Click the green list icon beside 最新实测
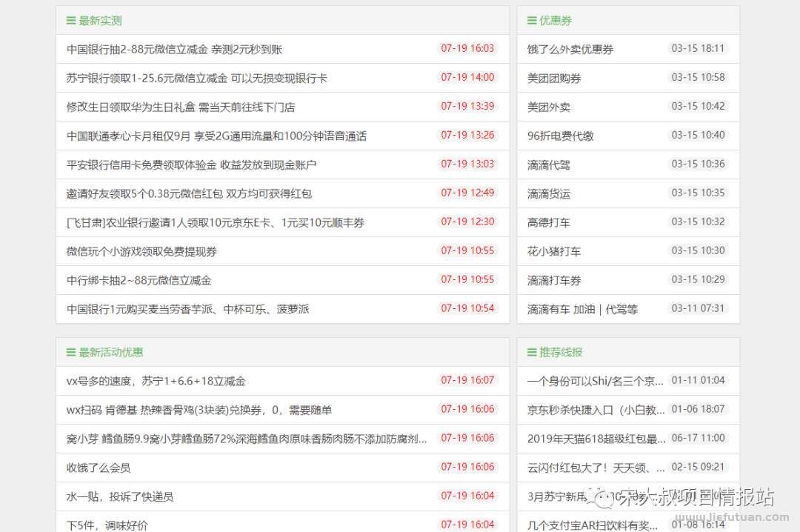800x532 pixels. 68,20
